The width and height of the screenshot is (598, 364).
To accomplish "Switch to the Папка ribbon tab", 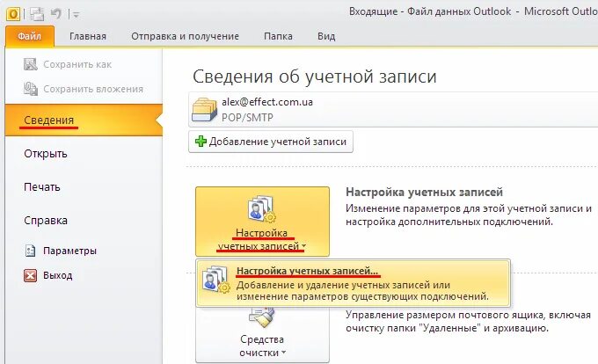I will coord(278,36).
